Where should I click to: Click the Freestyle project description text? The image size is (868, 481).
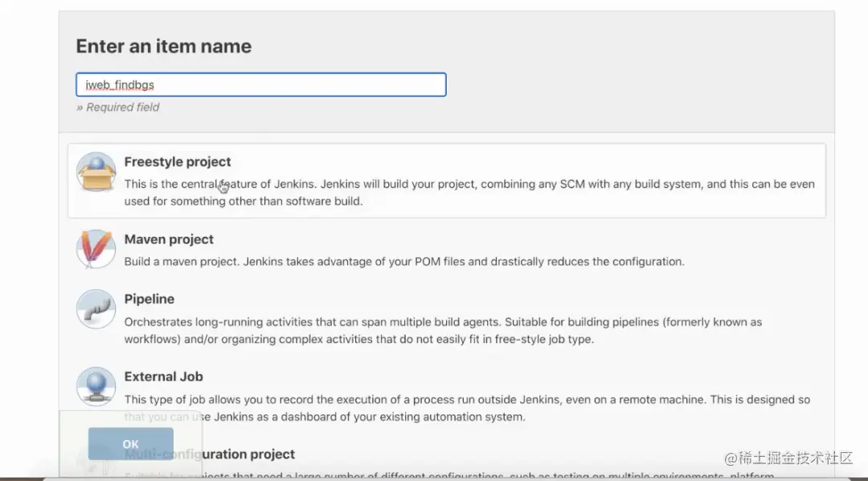coord(469,193)
